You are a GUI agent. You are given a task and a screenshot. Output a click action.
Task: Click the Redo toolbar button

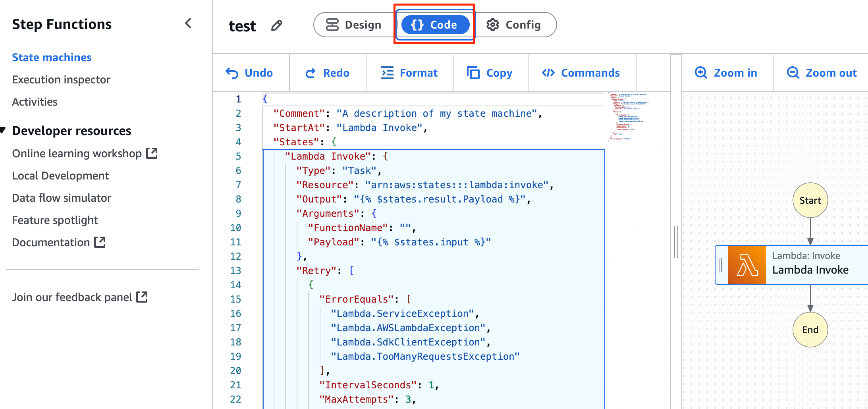[x=327, y=73]
